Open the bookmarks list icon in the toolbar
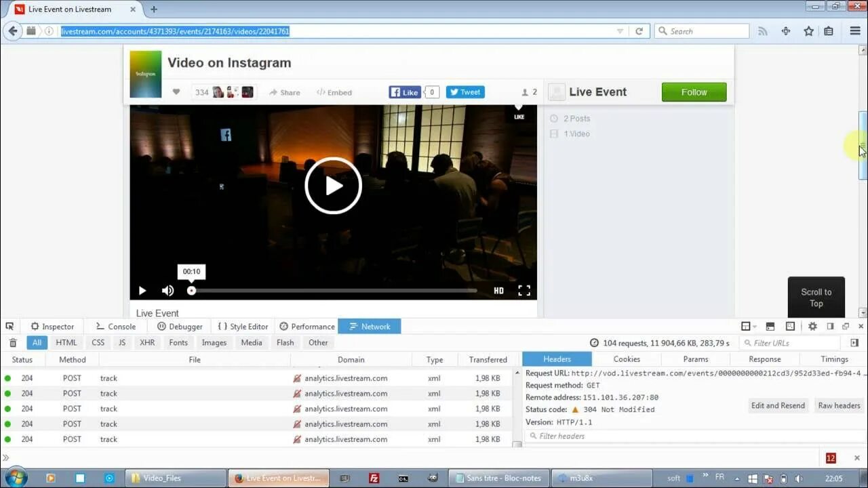 (x=829, y=31)
